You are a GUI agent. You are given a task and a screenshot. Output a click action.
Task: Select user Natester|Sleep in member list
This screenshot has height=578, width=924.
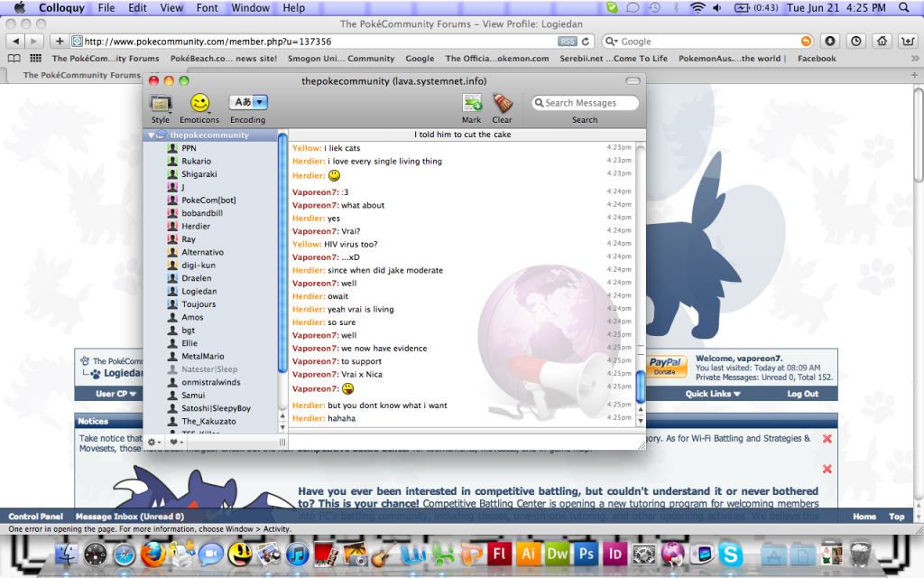click(x=209, y=369)
